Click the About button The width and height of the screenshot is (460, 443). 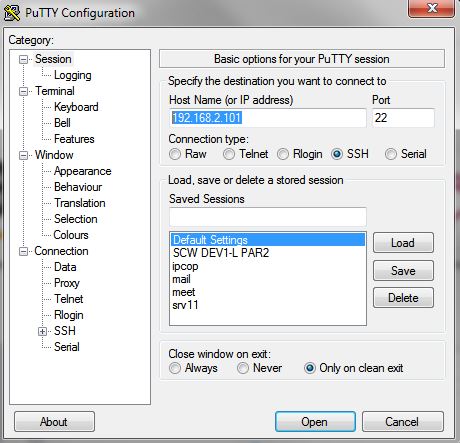[54, 422]
